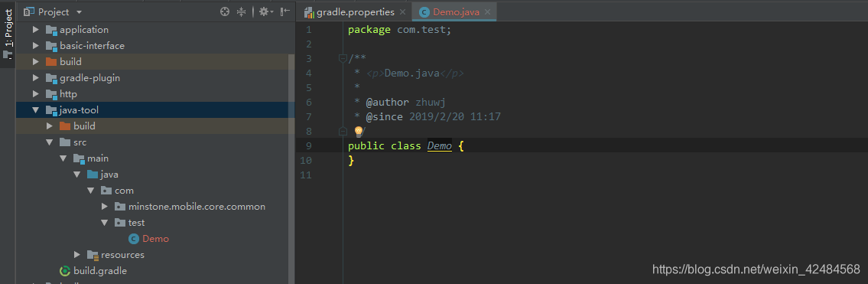Click the gradle.properties tab file icon

[x=308, y=12]
